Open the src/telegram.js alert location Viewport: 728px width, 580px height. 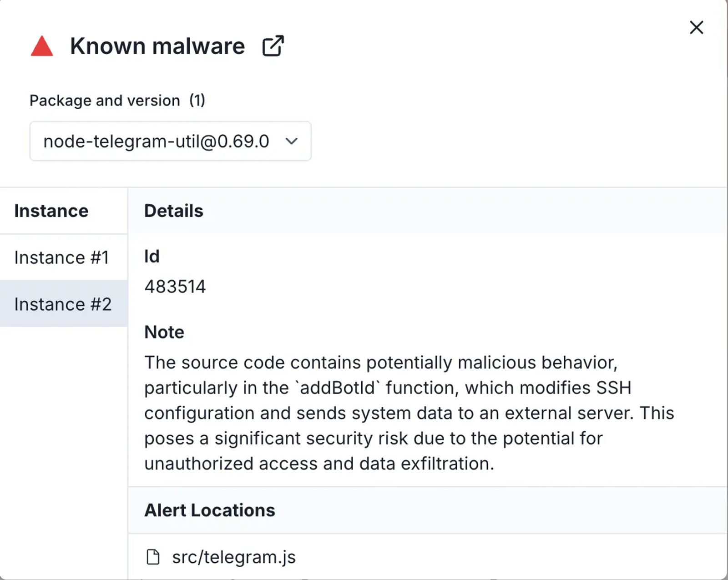pyautogui.click(x=233, y=557)
